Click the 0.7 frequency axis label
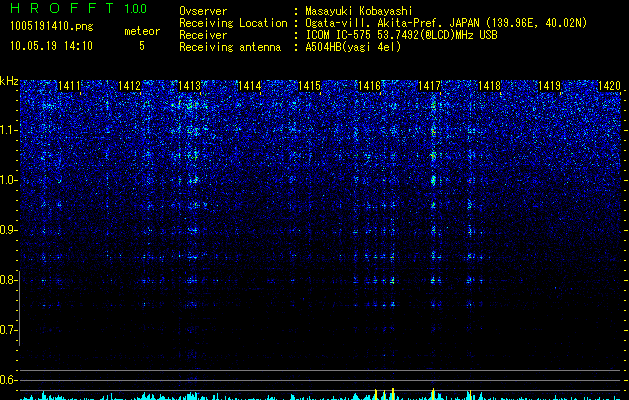Screen dimensions: 629x400 8,330
